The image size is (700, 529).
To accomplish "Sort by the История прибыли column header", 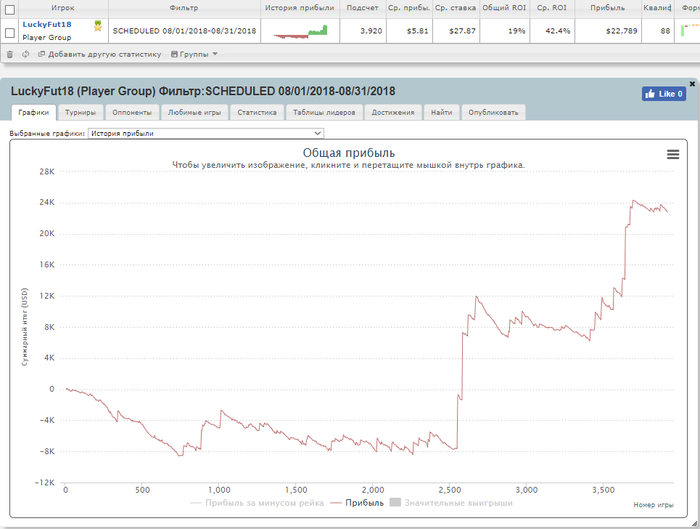I will coord(300,8).
